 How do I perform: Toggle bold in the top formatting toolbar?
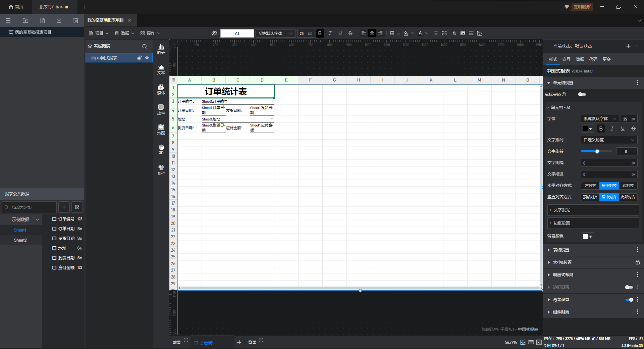click(320, 33)
